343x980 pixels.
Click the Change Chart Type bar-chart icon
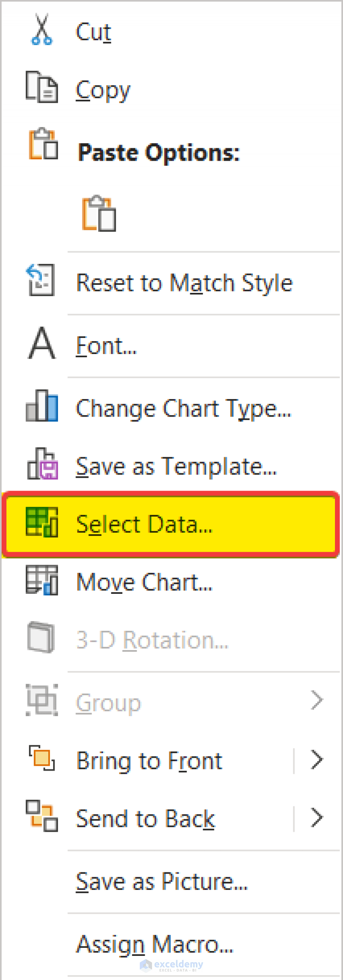click(41, 407)
